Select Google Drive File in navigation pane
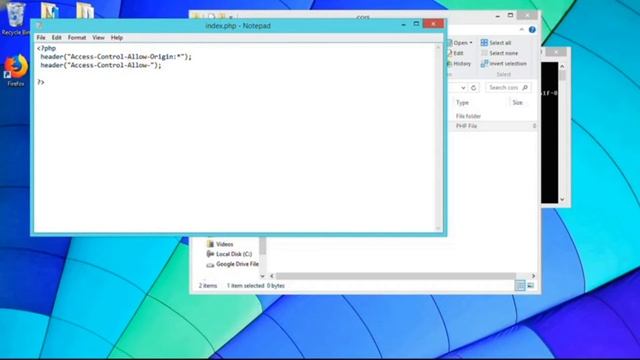 tap(237, 264)
